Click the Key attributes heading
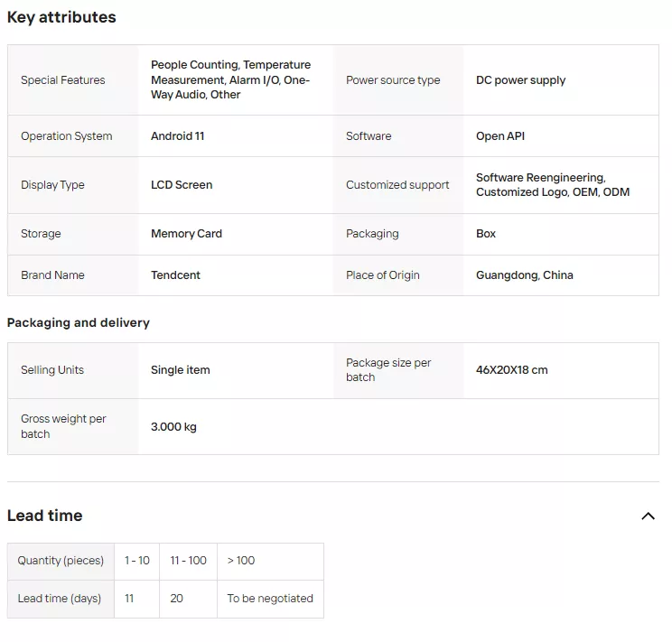Image resolution: width=672 pixels, height=642 pixels. coord(61,17)
